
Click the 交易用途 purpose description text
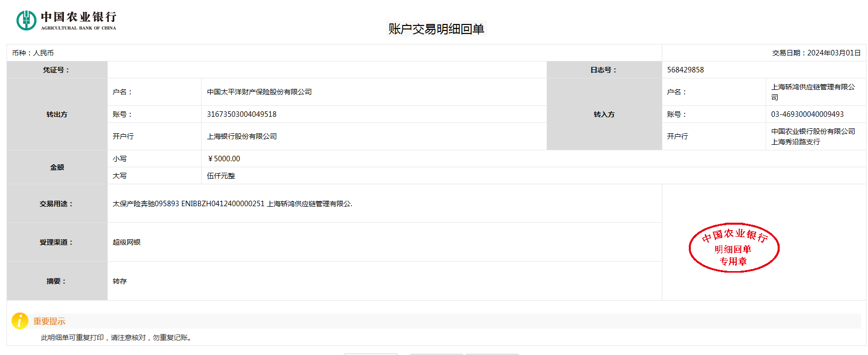pyautogui.click(x=232, y=204)
